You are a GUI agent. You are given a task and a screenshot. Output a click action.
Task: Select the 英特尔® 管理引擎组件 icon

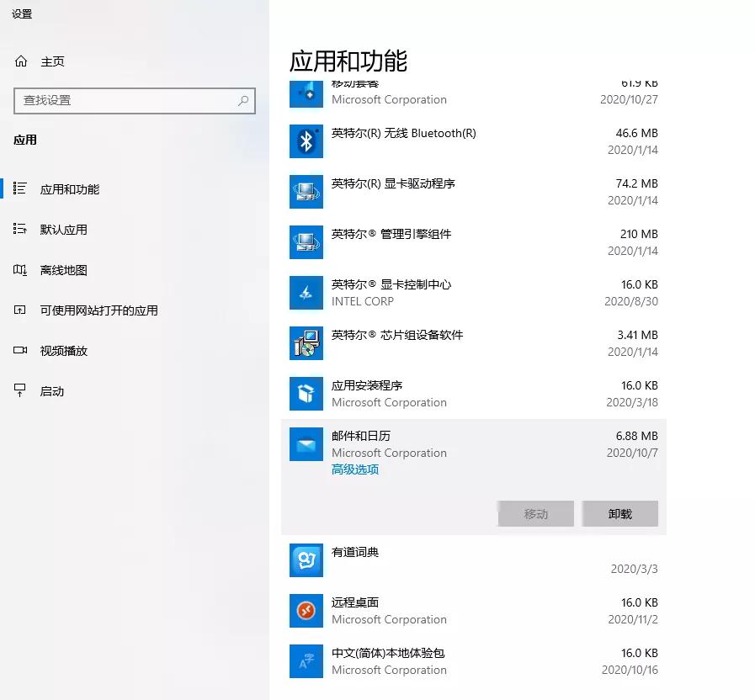click(306, 241)
